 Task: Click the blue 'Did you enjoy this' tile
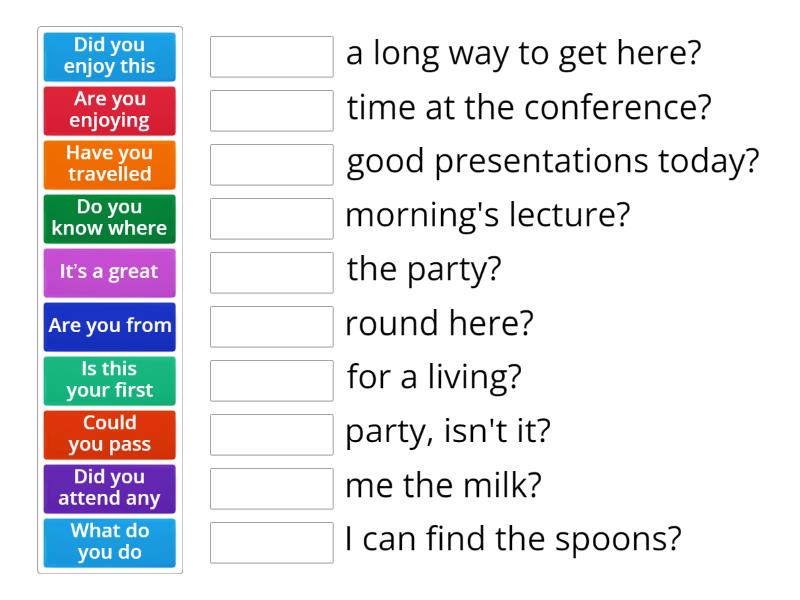[110, 57]
